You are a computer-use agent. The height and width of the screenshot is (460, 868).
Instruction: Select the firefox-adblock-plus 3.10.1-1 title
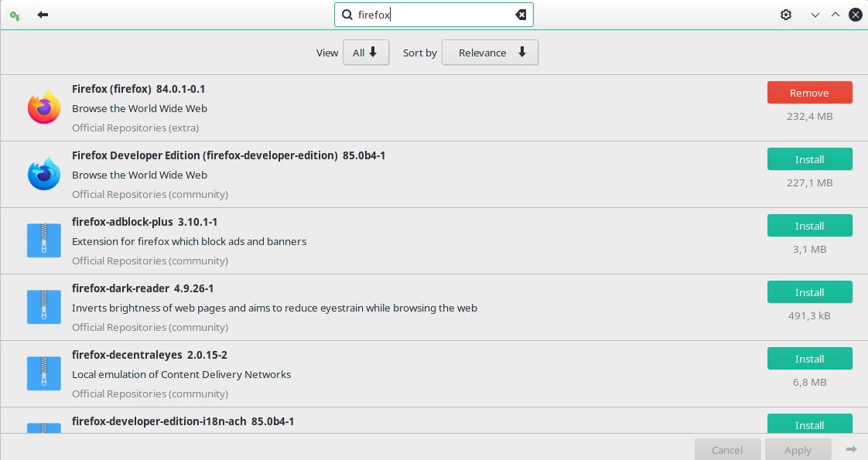(x=145, y=222)
